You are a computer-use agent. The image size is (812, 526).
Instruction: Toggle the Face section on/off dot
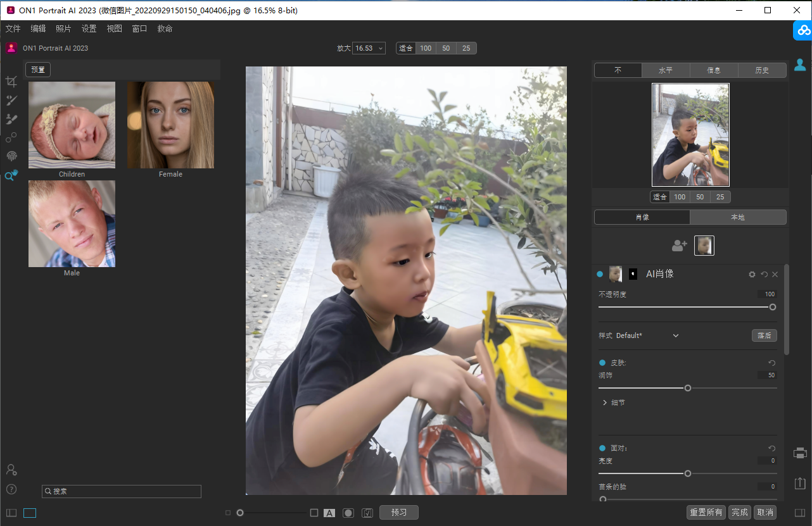coord(602,448)
